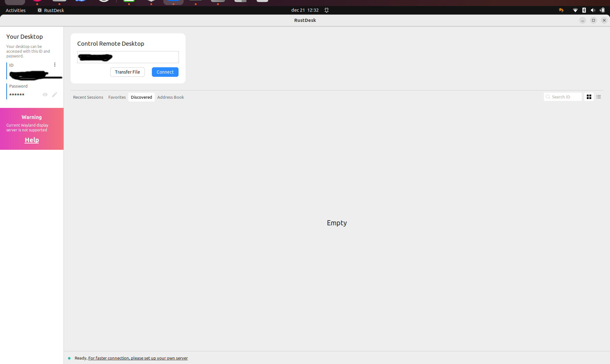Image resolution: width=610 pixels, height=364 pixels.
Task: Open the date and time dropdown
Action: [x=305, y=10]
